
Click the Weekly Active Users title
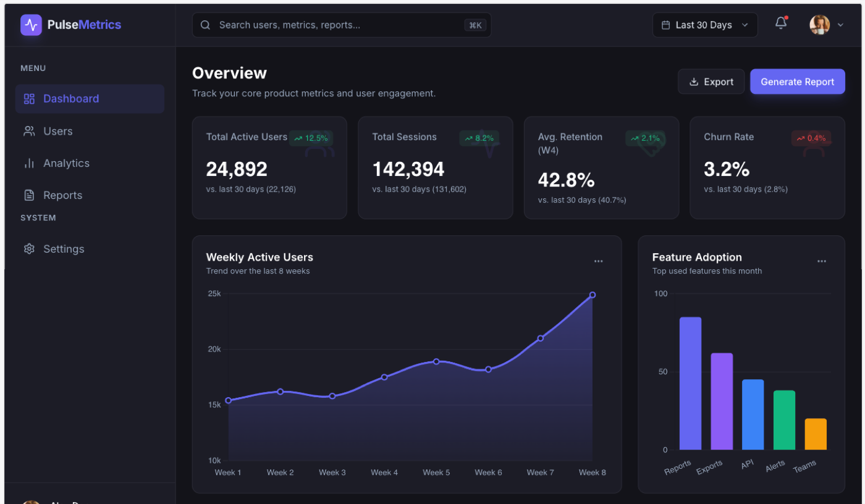(259, 258)
